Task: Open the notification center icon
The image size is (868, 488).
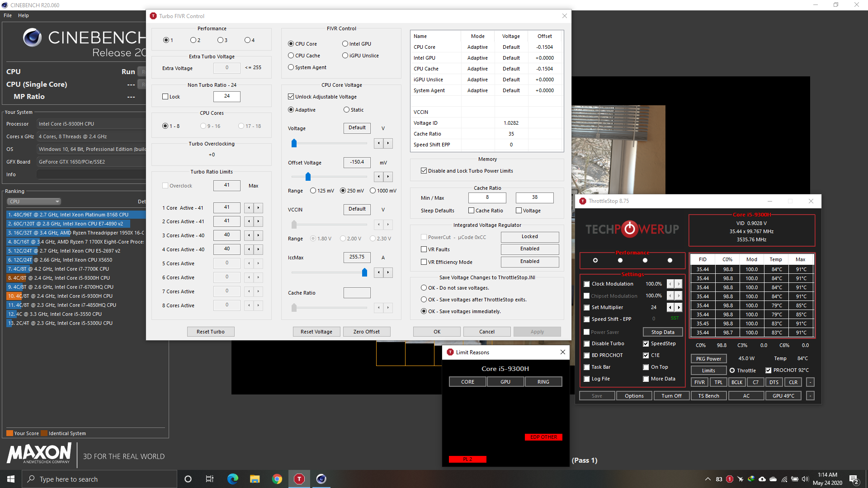Action: tap(854, 479)
